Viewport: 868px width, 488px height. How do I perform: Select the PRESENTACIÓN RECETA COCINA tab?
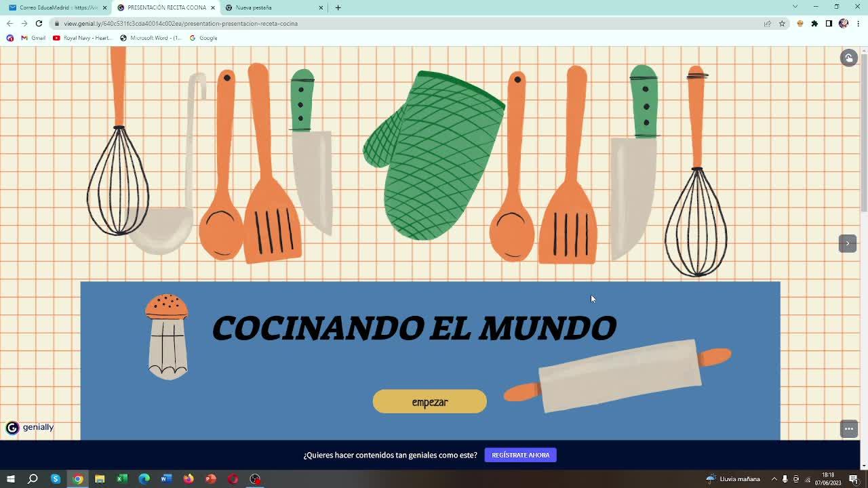(166, 7)
